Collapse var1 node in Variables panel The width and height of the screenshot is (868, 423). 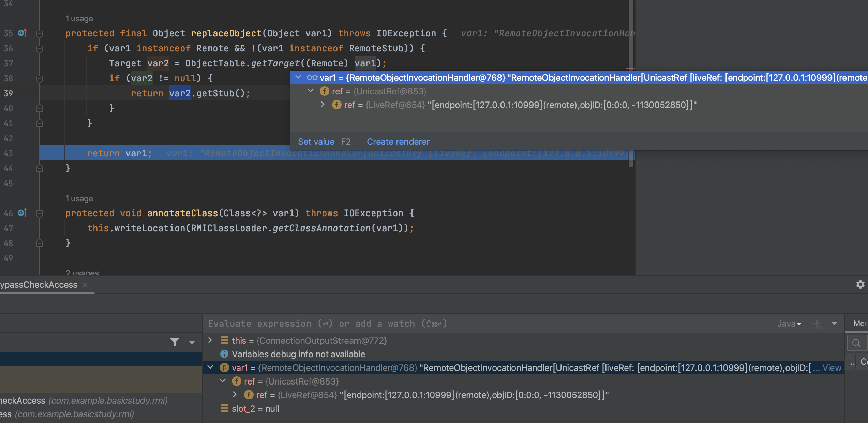pyautogui.click(x=210, y=367)
